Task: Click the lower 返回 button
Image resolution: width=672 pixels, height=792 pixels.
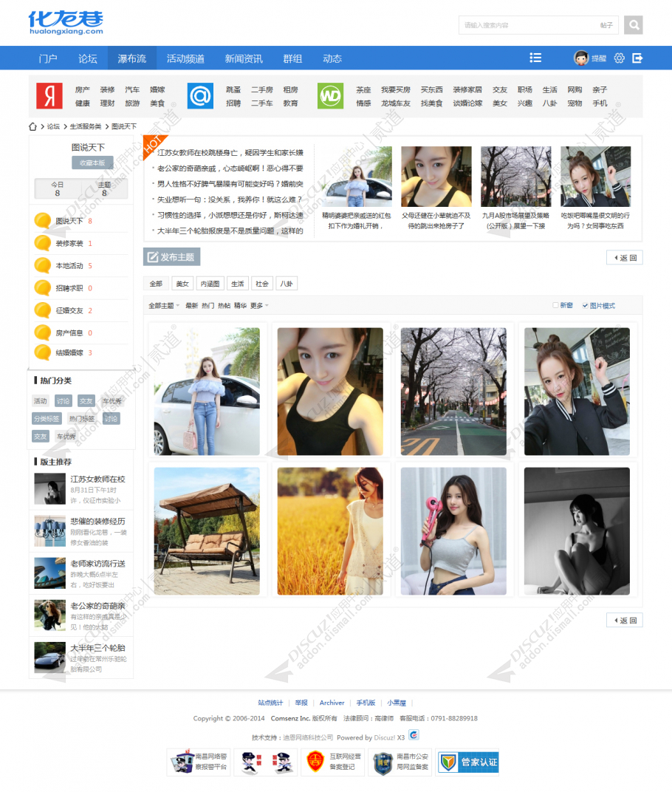Action: (625, 620)
